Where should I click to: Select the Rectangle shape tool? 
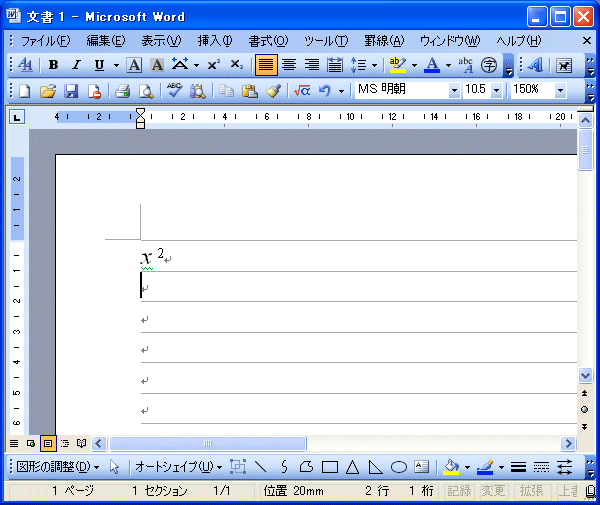(330, 467)
